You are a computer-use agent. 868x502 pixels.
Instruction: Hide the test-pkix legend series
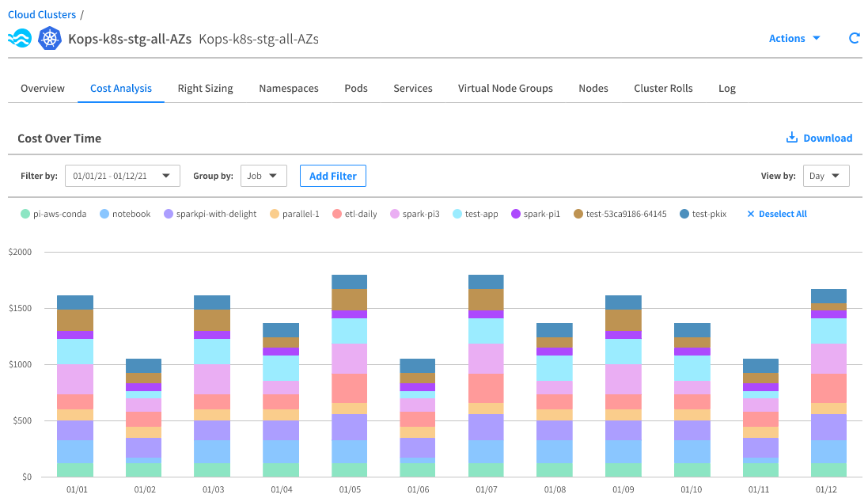pyautogui.click(x=707, y=214)
